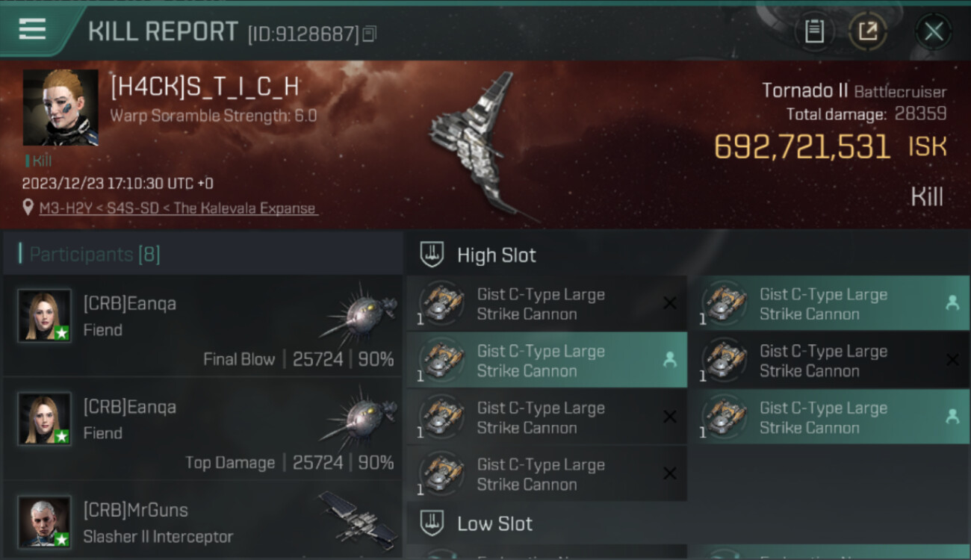The width and height of the screenshot is (971, 560).
Task: Open MrGuns Slasher II Interceptor entry
Action: (202, 520)
